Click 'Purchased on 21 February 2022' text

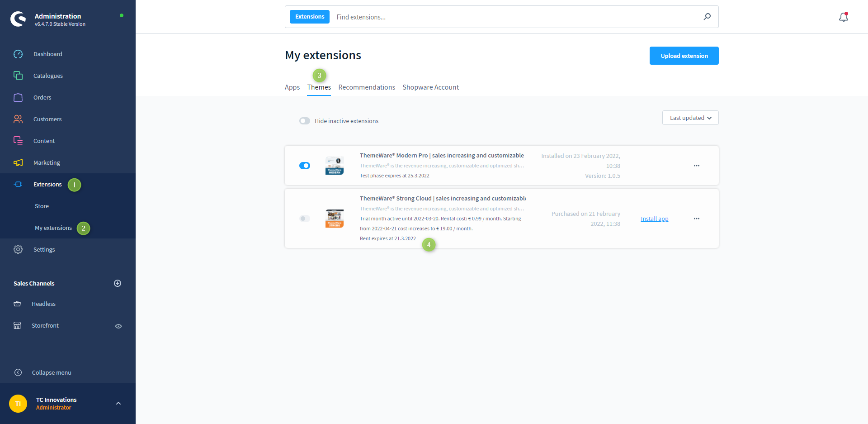586,219
